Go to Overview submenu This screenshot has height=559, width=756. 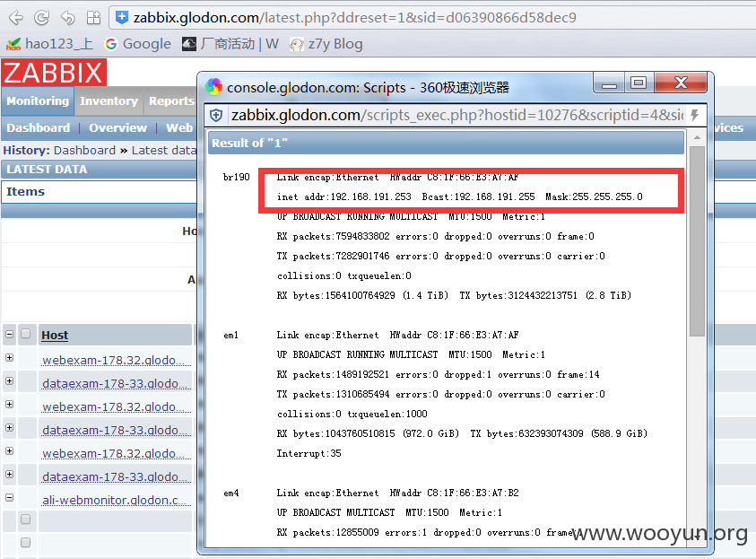pyautogui.click(x=117, y=127)
